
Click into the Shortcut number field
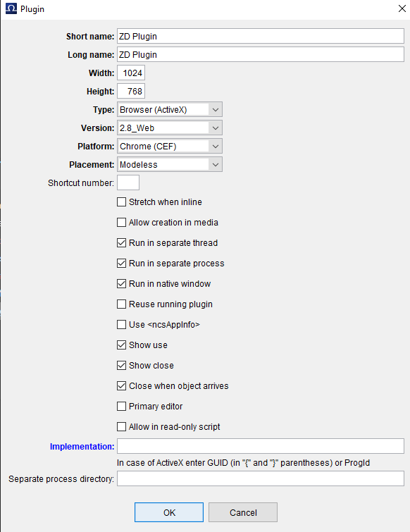(128, 183)
